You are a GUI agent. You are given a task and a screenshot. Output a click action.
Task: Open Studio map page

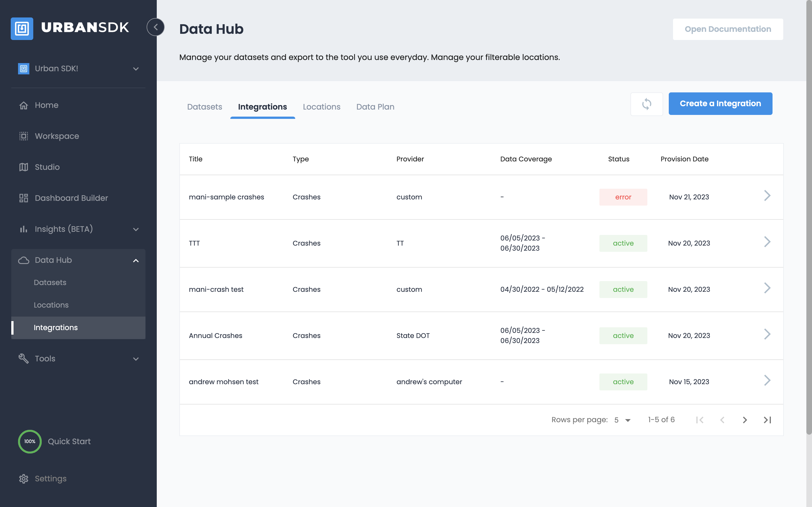(47, 167)
